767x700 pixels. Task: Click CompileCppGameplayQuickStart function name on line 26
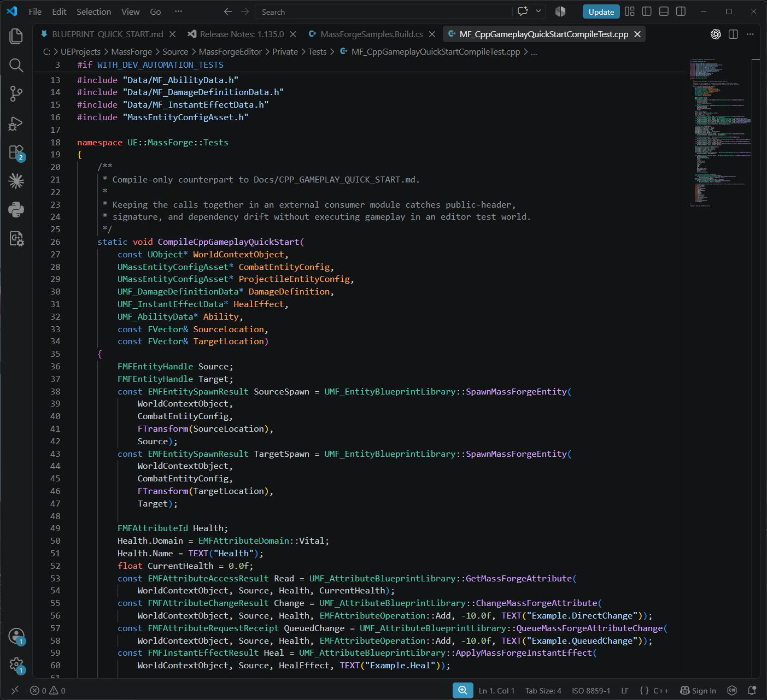229,242
